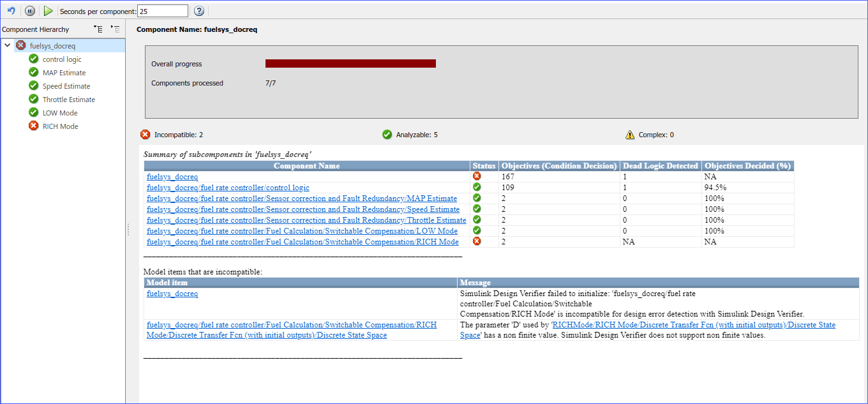Select LOW Mode tree item
The height and width of the screenshot is (404, 868).
(x=60, y=113)
